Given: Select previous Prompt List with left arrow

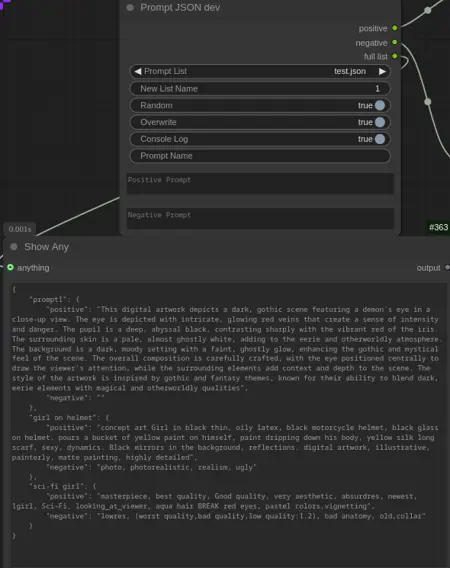Looking at the screenshot, I should coord(138,71).
